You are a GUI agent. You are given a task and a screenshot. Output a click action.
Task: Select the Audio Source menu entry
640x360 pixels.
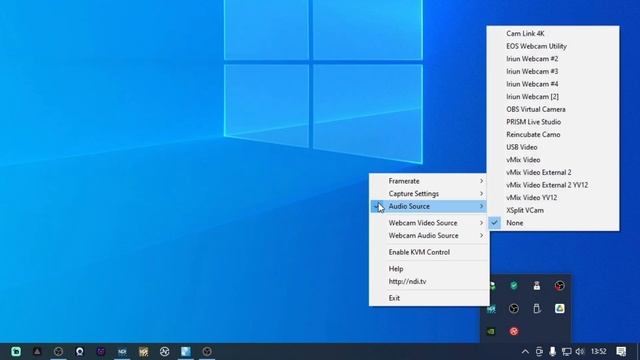coord(429,206)
